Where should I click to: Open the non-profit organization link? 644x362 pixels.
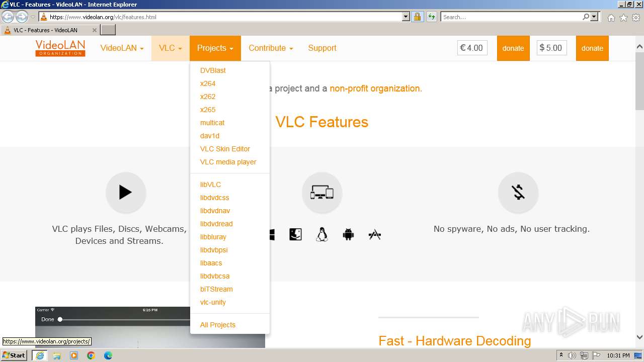(x=375, y=88)
